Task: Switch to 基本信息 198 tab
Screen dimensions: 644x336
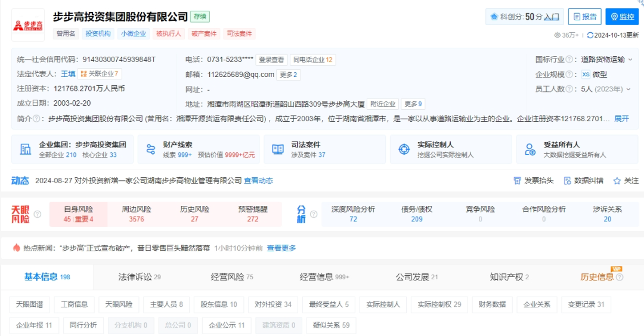Action: tap(47, 277)
